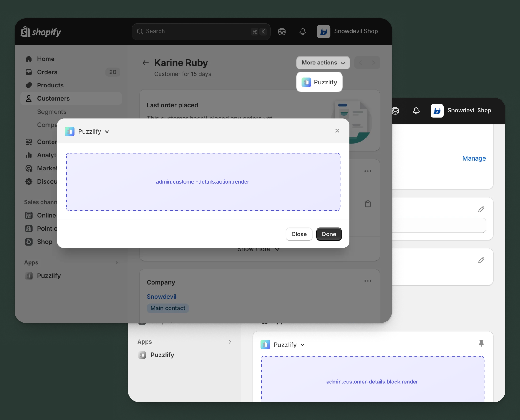Click the Home icon in the sidebar
The height and width of the screenshot is (420, 520).
[x=29, y=59]
